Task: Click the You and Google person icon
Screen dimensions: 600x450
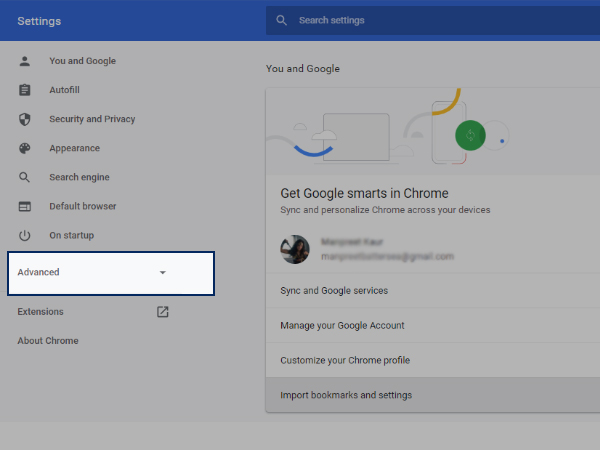Action: [x=25, y=61]
